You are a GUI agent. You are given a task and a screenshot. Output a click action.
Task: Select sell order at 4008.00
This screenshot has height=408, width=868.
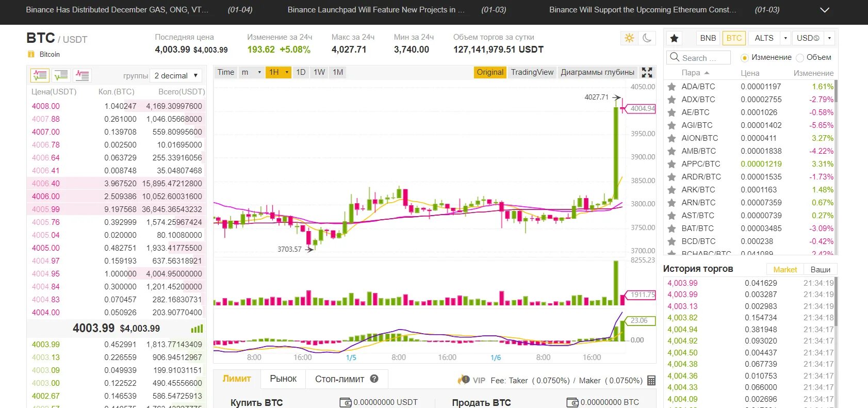coord(116,106)
